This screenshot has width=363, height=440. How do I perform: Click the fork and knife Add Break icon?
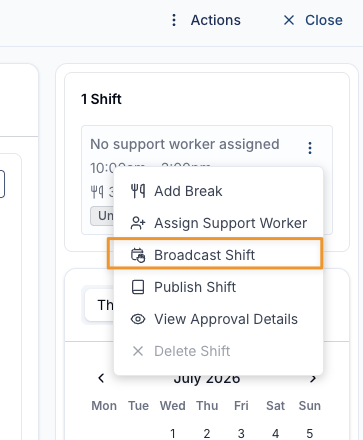138,191
